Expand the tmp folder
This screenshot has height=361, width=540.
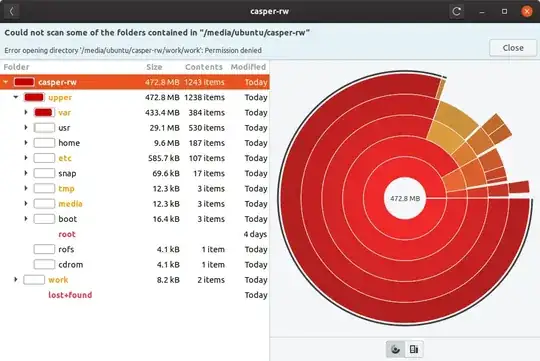pos(26,188)
